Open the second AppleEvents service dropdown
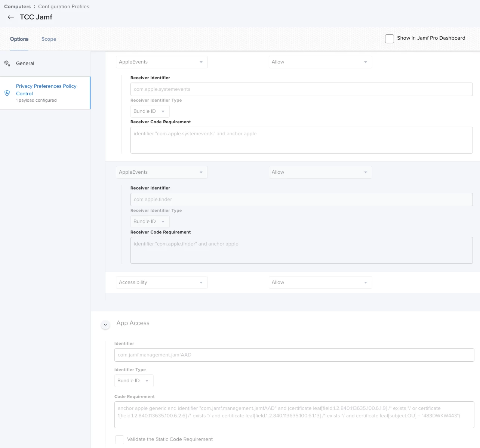480x448 pixels. [161, 172]
